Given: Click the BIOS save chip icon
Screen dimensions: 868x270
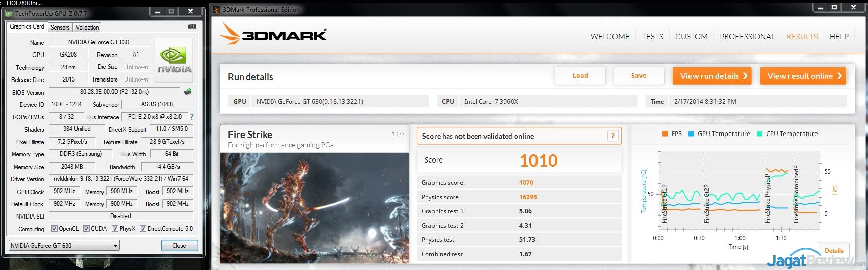Looking at the screenshot, I should click(188, 92).
